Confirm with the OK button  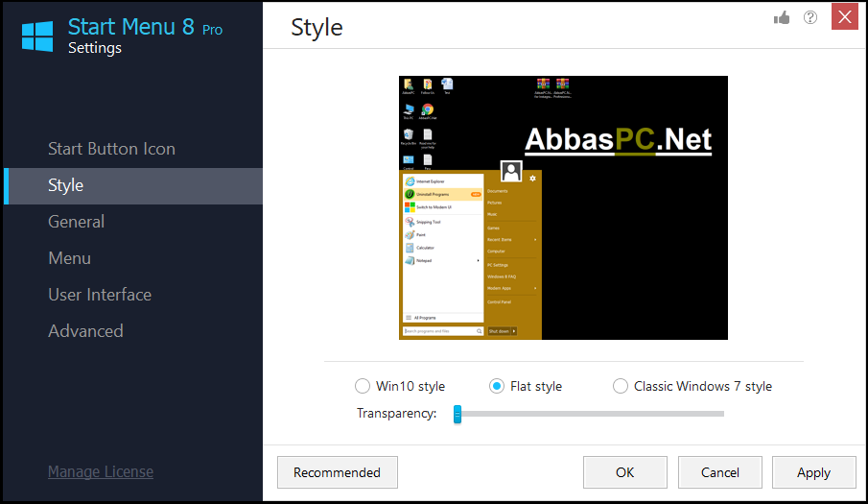click(x=625, y=472)
